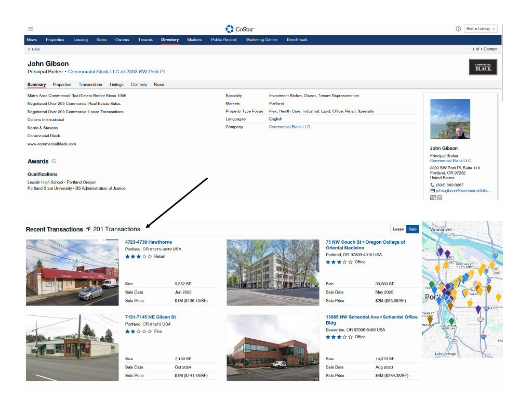Image resolution: width=532 pixels, height=411 pixels.
Task: Open Public Record in navigation bar
Action: tap(223, 40)
